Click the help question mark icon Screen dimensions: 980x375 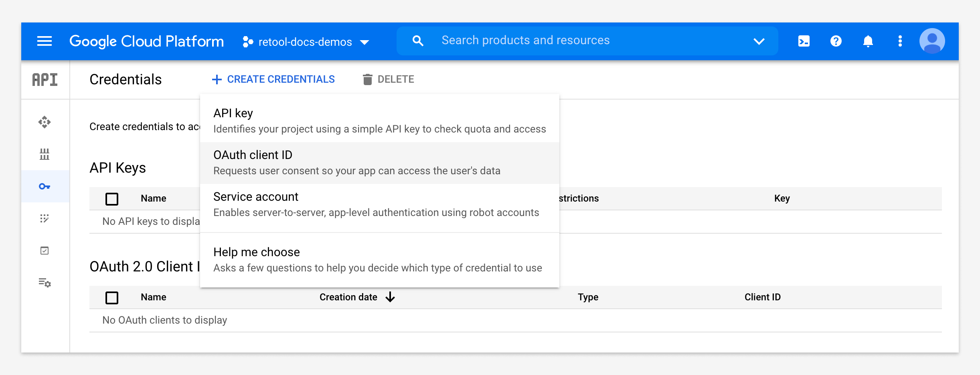point(836,41)
